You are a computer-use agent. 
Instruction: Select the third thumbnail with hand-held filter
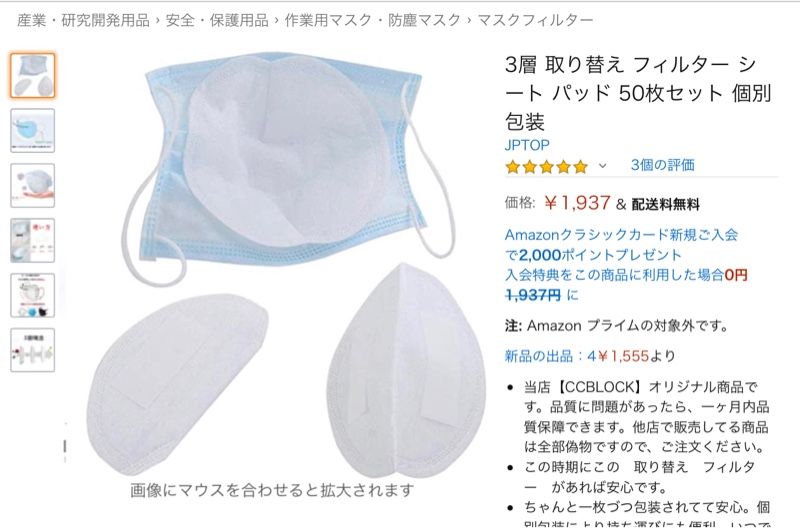(33, 186)
